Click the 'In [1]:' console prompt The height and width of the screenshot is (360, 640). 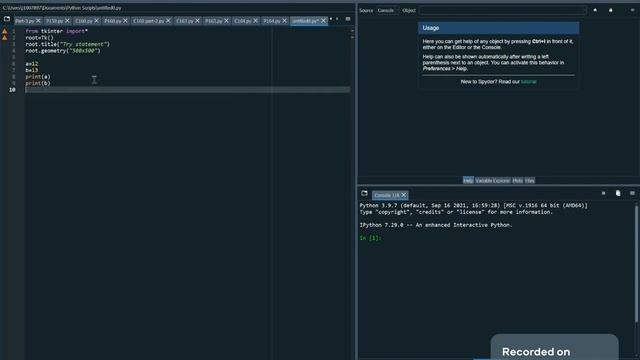pyautogui.click(x=370, y=238)
